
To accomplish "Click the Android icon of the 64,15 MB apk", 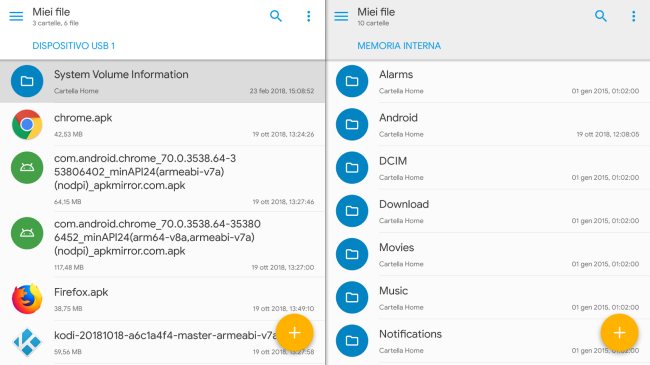I will tap(27, 168).
